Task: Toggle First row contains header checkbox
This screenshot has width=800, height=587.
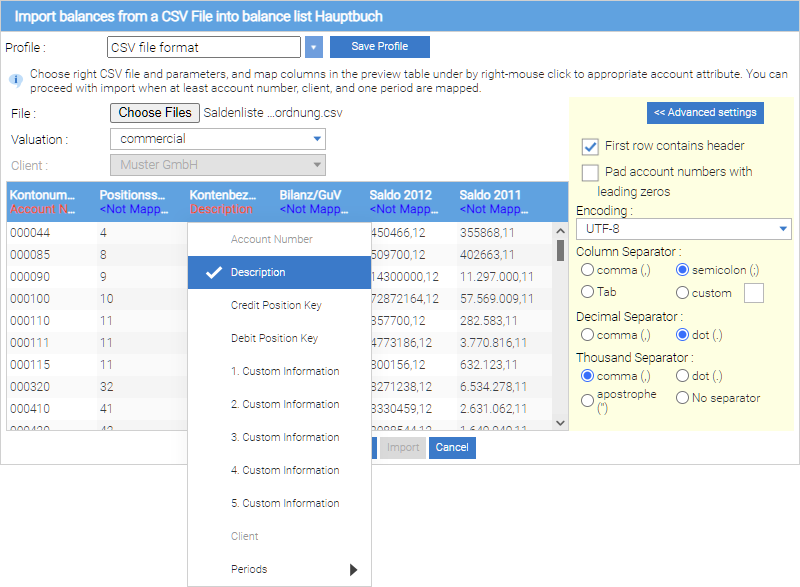Action: (x=590, y=146)
